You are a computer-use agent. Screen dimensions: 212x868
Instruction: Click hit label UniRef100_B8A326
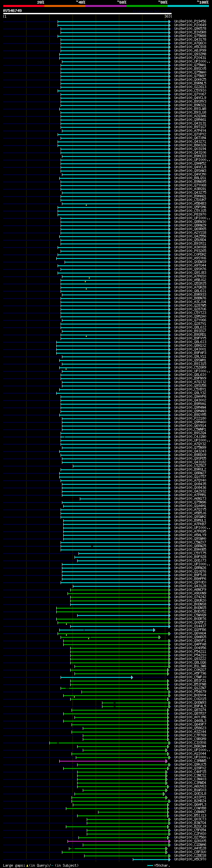pos(190,145)
